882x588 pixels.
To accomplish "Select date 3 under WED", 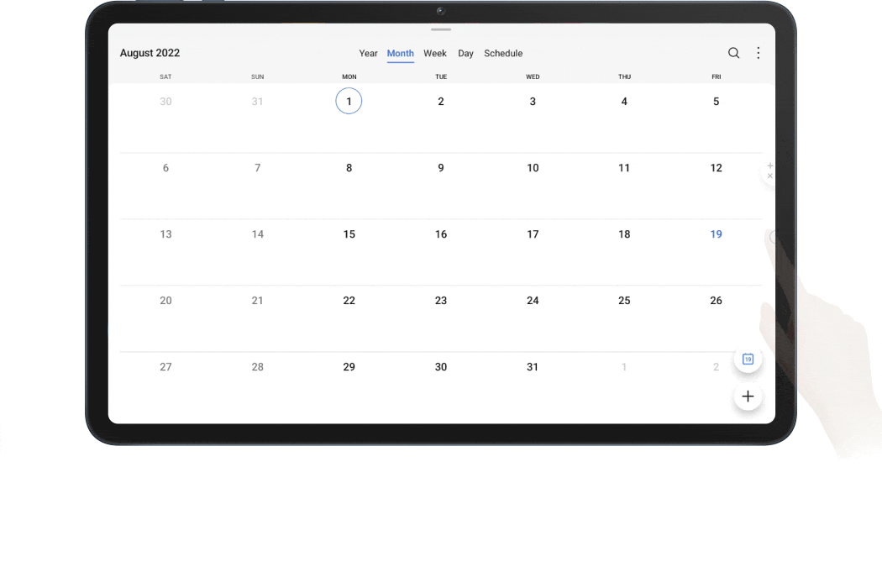I will tap(533, 102).
